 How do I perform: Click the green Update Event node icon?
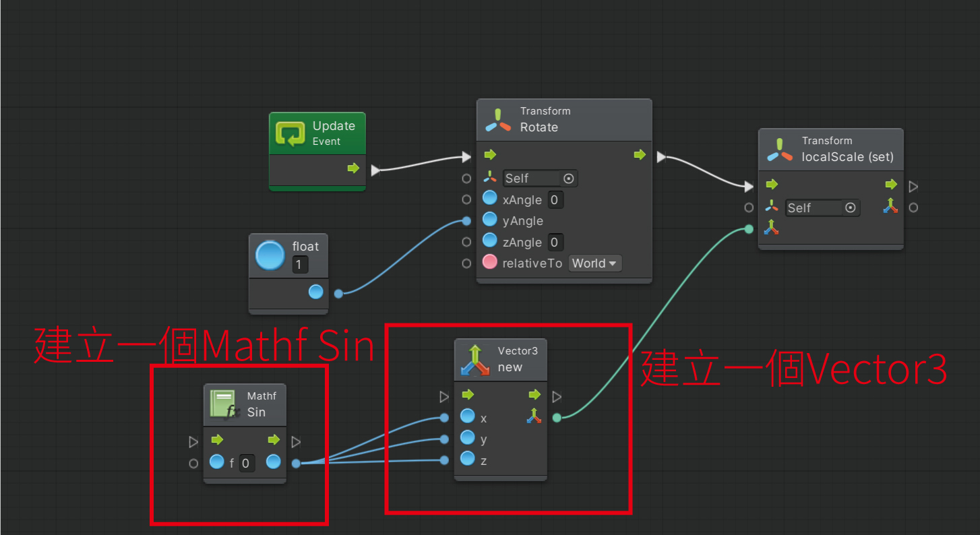(291, 133)
